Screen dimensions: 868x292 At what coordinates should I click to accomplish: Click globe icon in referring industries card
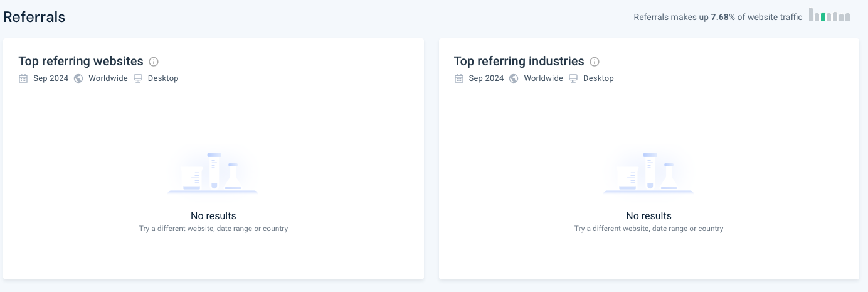(x=514, y=78)
